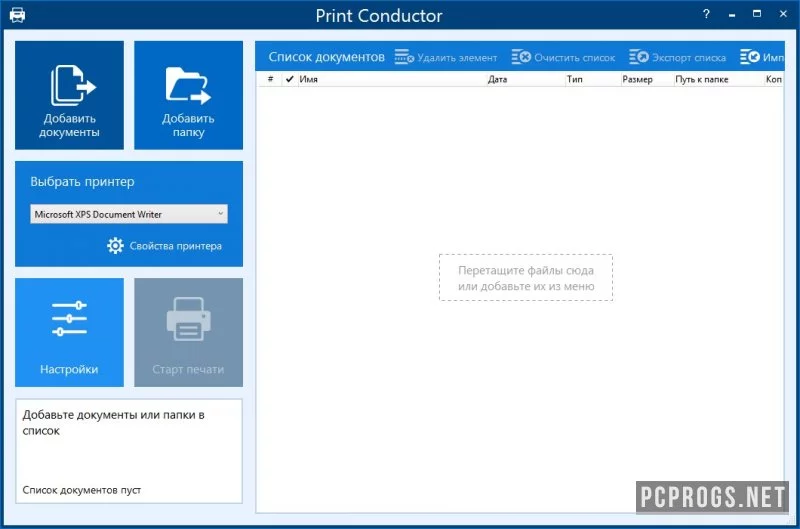Close the Print Conductor window
Viewport: 800px width, 529px height.
pos(783,14)
